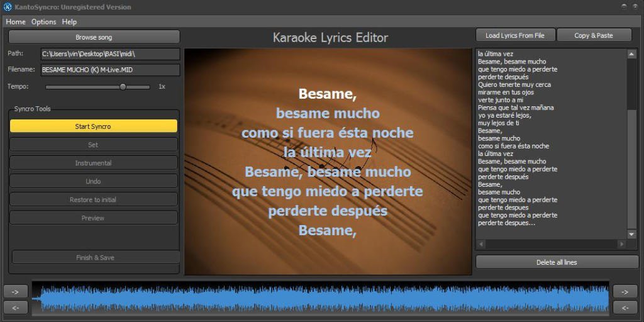Click the Path input field

click(x=110, y=54)
